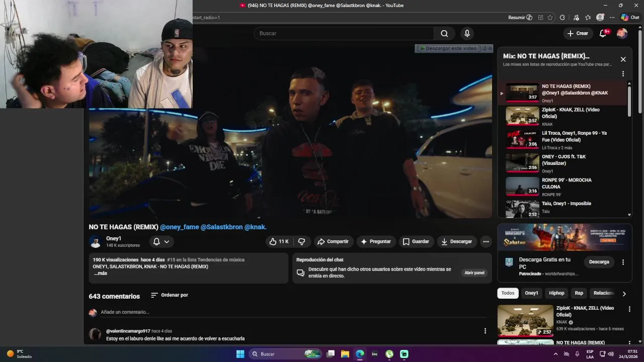Close the Mix playlist panel
The height and width of the screenshot is (362, 644).
click(623, 59)
